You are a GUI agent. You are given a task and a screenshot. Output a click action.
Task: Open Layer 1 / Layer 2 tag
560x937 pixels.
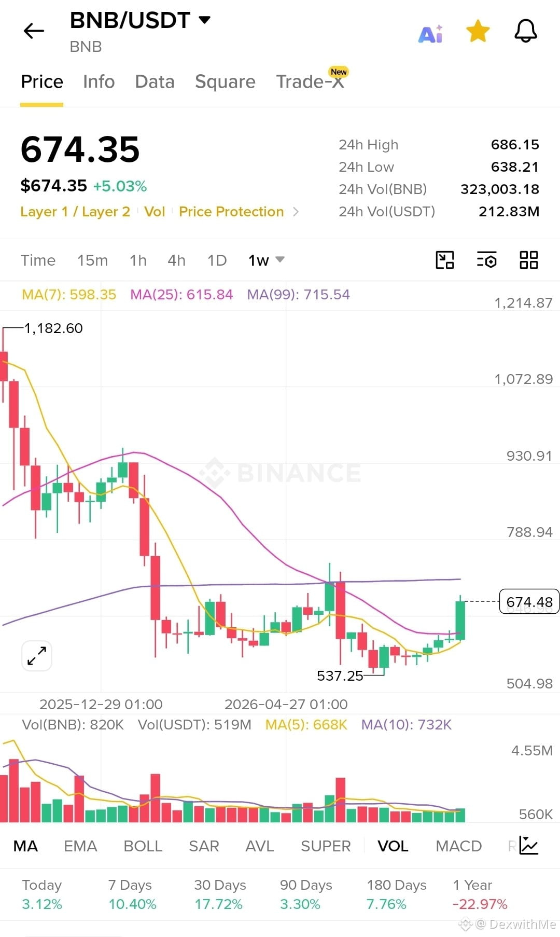click(75, 212)
